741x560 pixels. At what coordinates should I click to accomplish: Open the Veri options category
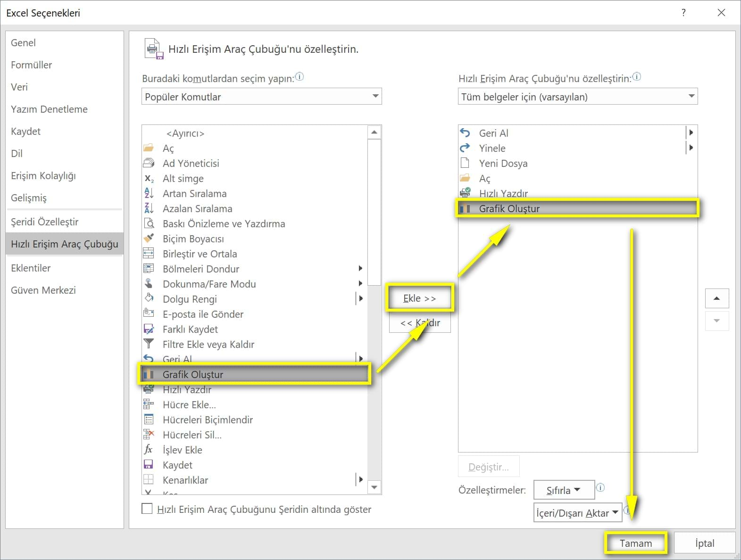point(65,87)
